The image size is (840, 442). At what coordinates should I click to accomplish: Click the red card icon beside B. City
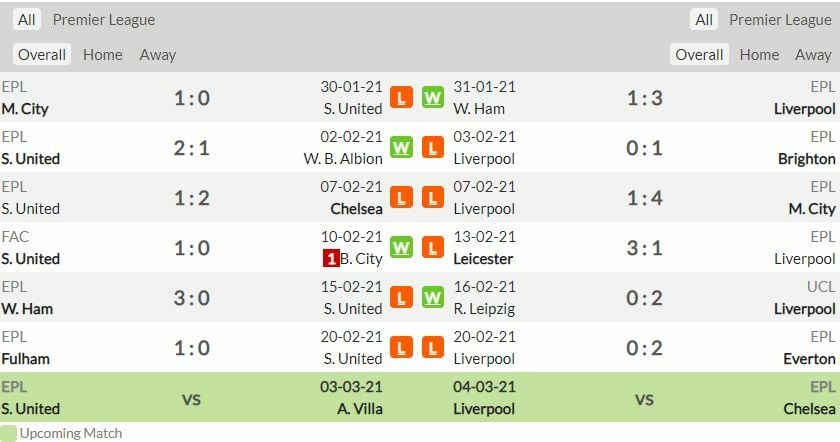pos(330,258)
